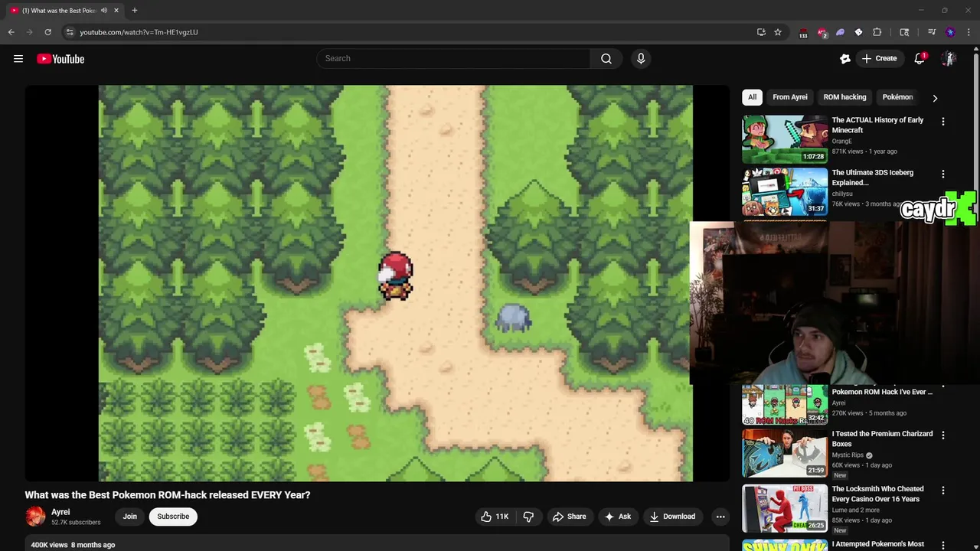
Task: Click the browser address bar URL
Action: (139, 32)
